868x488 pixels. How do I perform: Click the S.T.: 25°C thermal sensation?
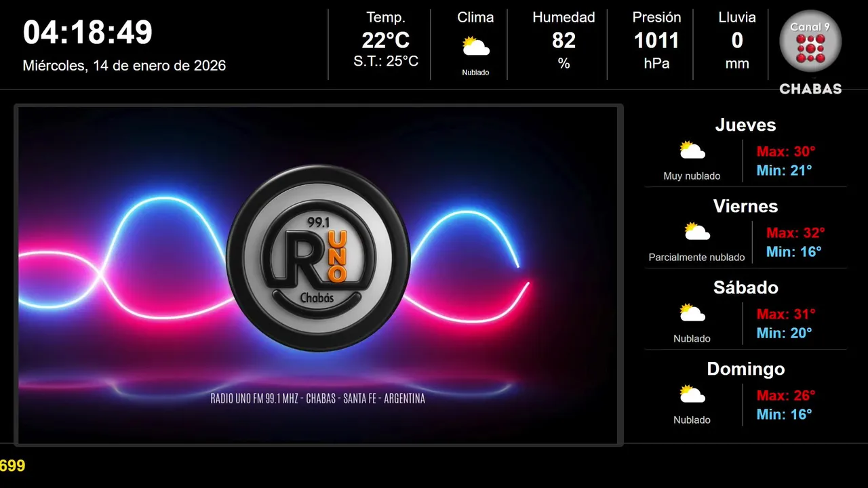click(386, 61)
